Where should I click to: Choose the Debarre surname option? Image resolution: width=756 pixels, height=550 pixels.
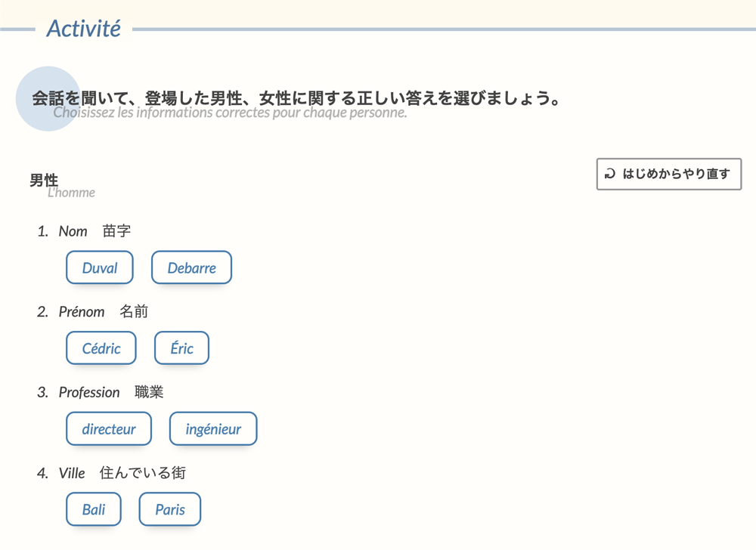(x=191, y=267)
